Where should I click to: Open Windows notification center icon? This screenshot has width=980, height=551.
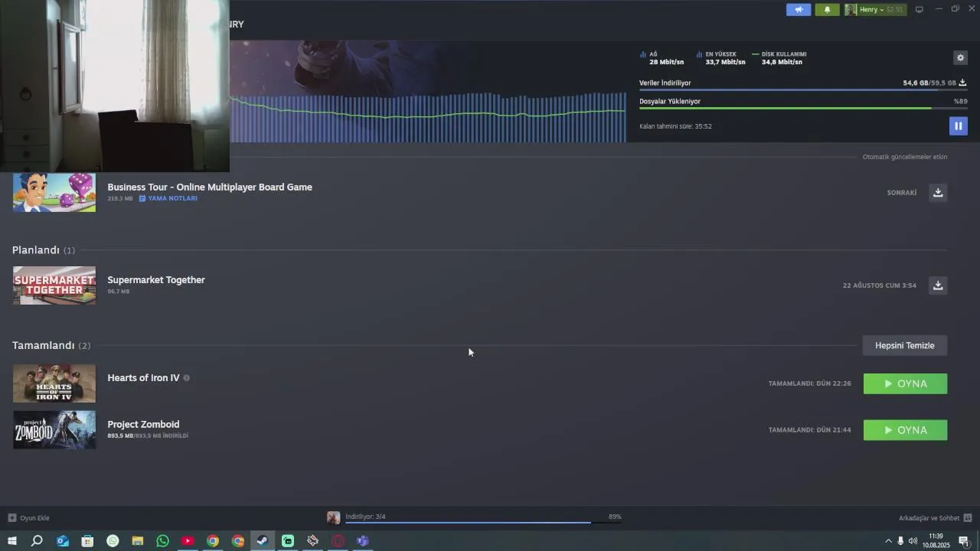(x=964, y=541)
